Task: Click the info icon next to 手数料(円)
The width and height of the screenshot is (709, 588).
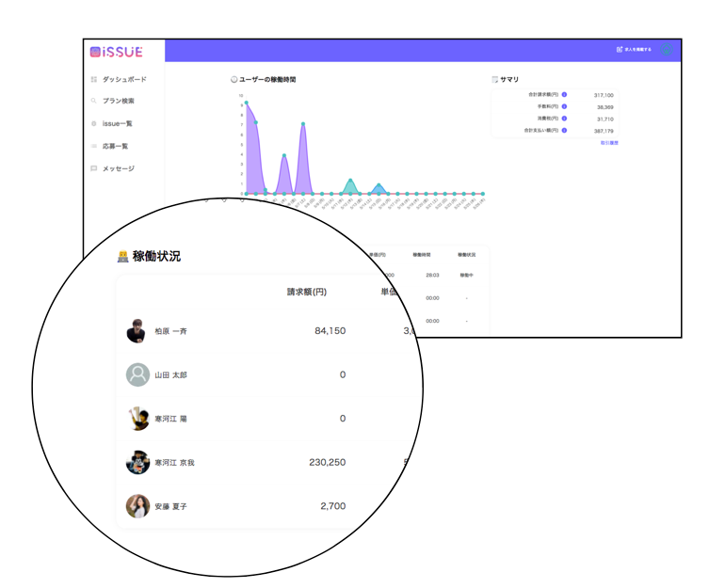Action: [x=564, y=106]
